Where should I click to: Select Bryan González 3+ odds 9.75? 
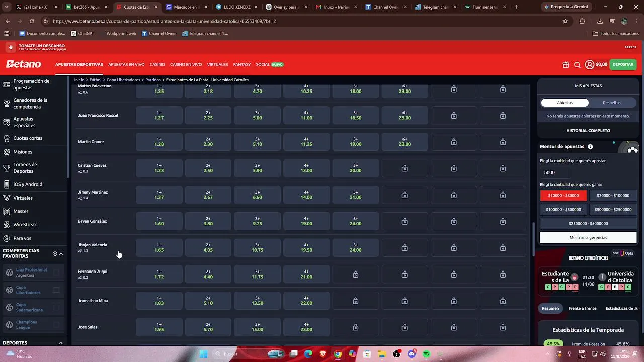(x=257, y=221)
